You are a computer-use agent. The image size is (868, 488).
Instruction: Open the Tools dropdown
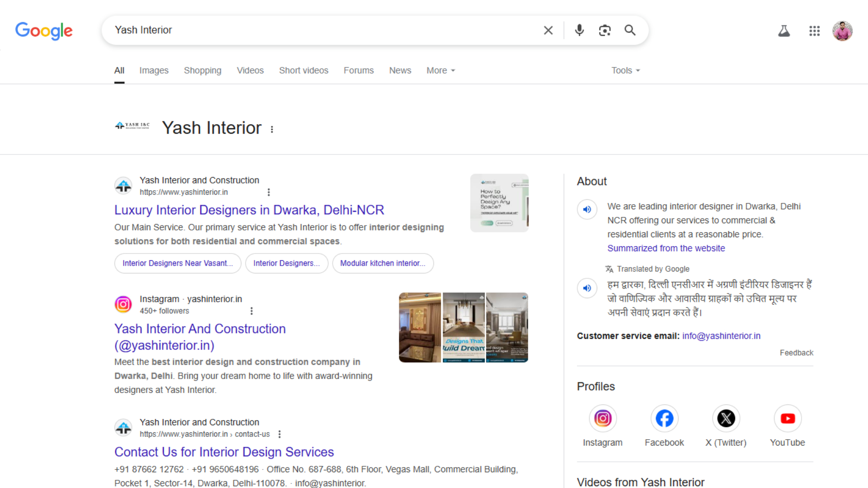click(625, 70)
